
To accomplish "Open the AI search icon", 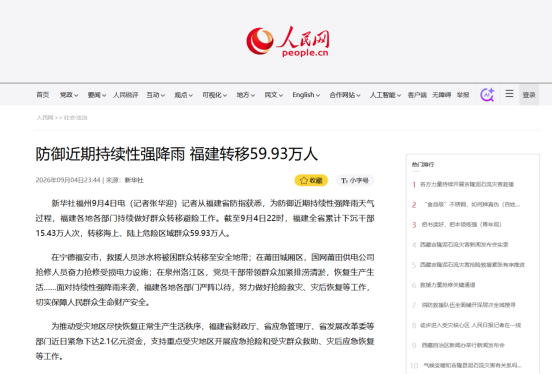I will (487, 95).
